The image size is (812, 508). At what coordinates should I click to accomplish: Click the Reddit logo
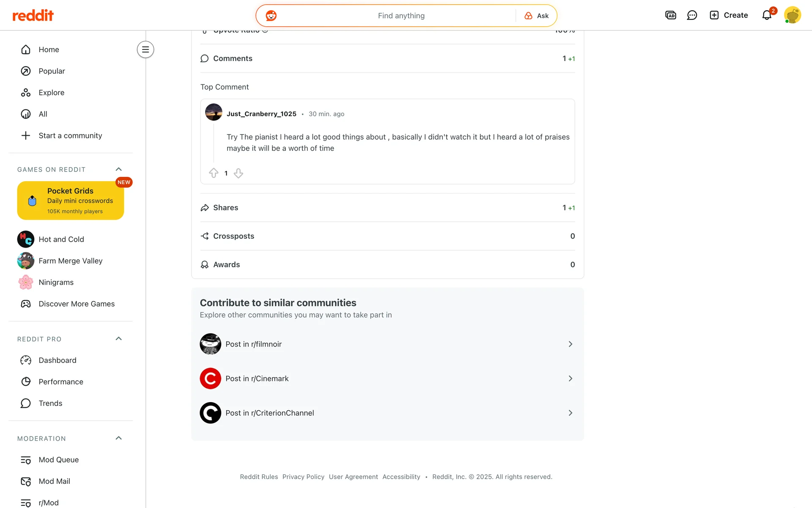(33, 16)
